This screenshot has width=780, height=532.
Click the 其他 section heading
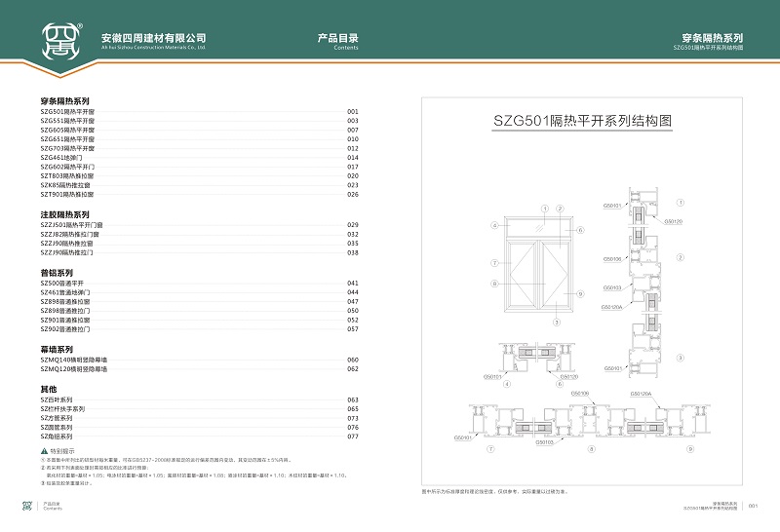click(49, 389)
